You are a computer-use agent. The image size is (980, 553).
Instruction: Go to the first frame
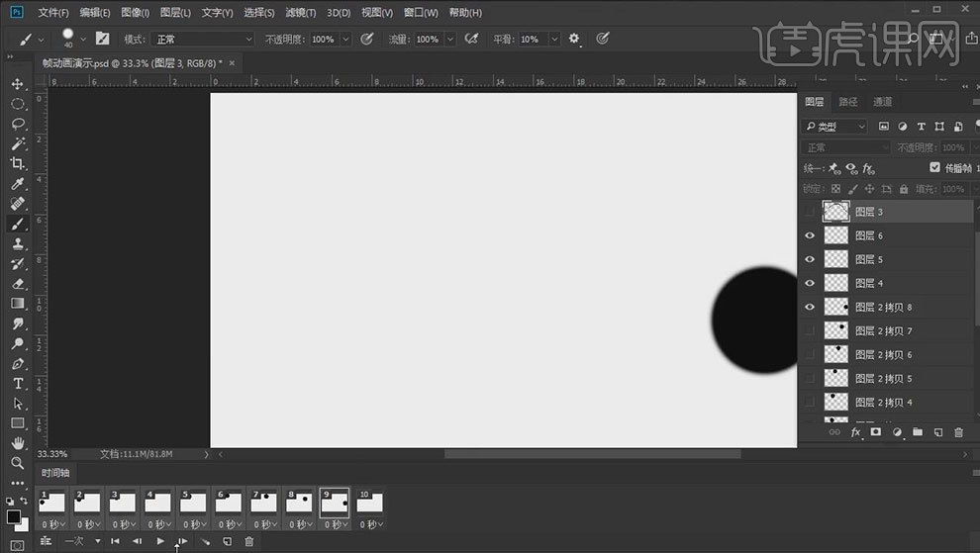[x=115, y=541]
